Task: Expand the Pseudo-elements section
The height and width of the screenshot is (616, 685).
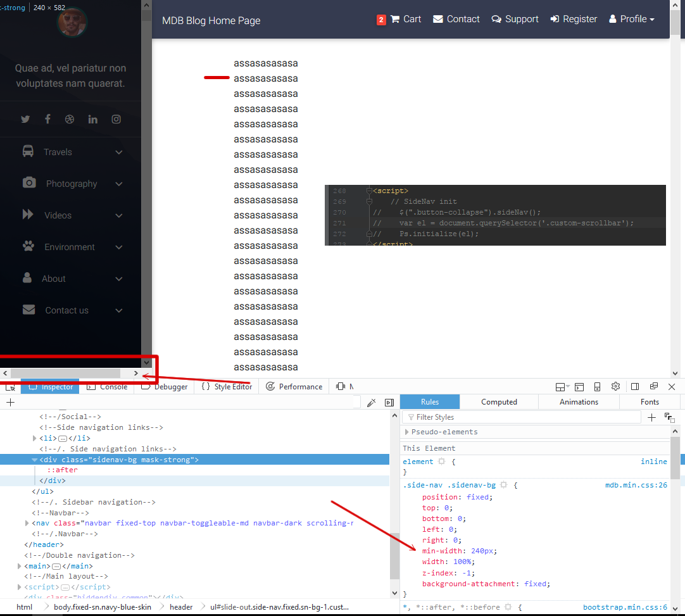Action: tap(406, 432)
